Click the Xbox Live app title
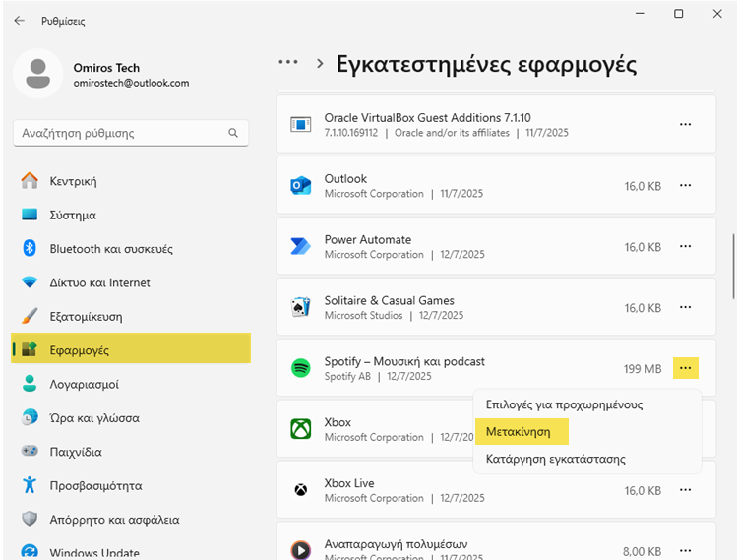This screenshot has width=737, height=560. point(349,483)
